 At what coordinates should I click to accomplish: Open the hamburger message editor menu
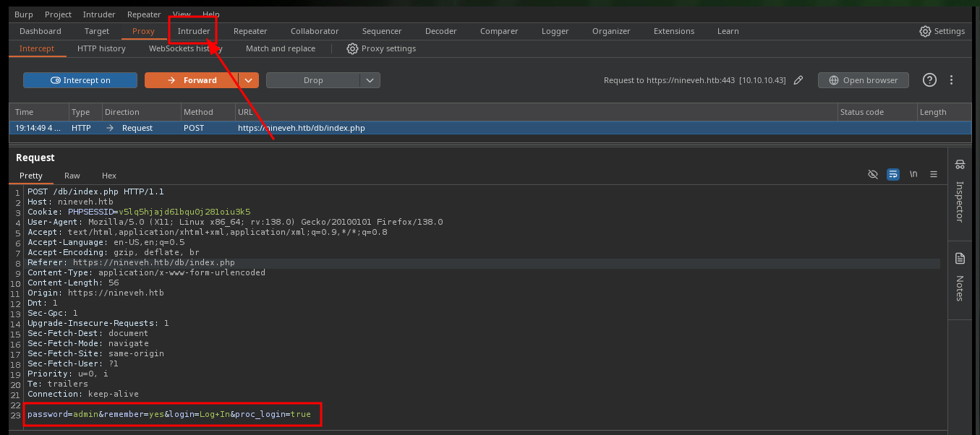coord(934,175)
